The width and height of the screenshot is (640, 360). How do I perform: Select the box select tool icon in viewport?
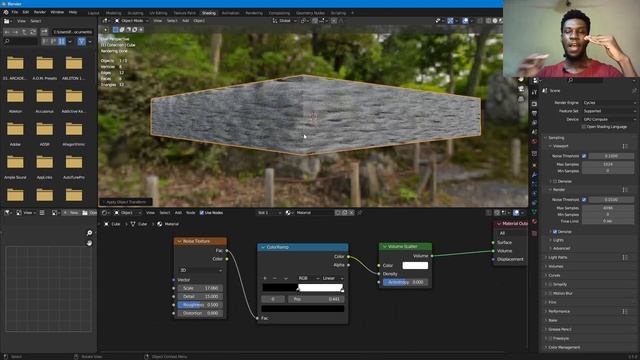pos(116,30)
